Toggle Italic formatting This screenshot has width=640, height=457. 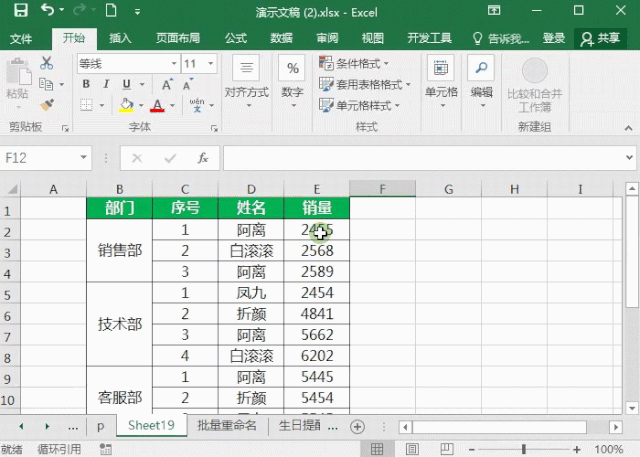point(106,84)
